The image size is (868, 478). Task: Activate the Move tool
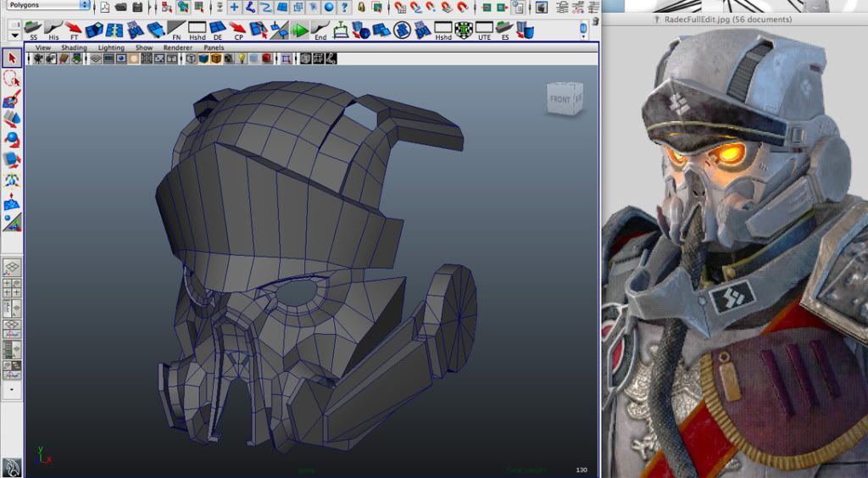point(12,119)
